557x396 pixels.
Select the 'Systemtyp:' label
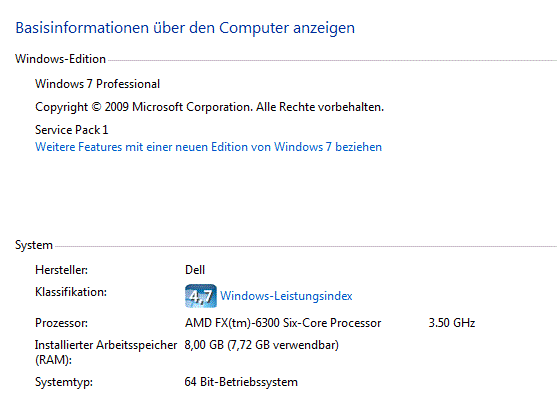[64, 382]
